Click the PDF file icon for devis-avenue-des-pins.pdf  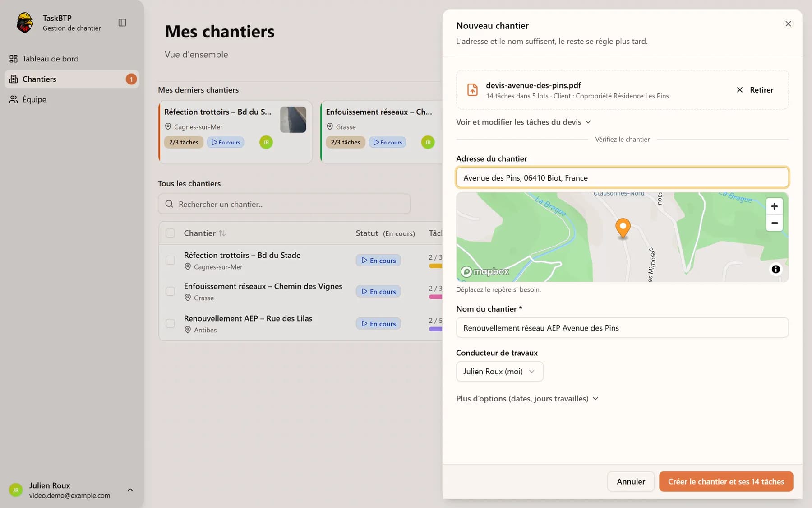point(472,90)
